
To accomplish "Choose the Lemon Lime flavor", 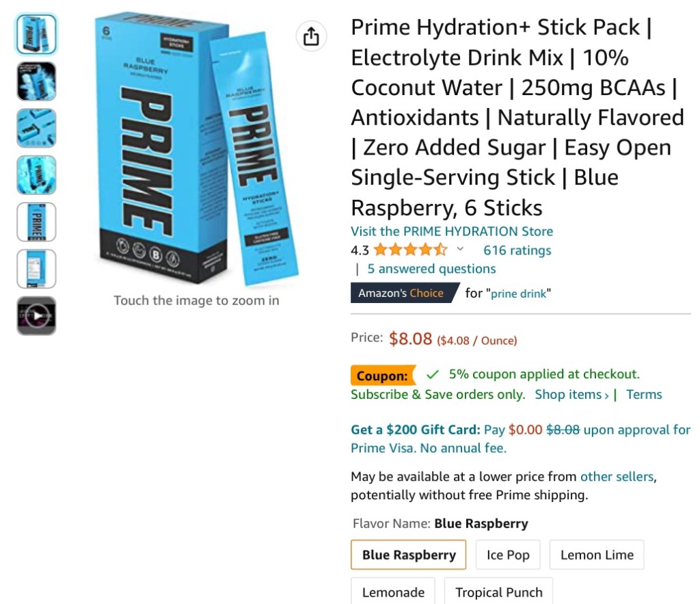I will coord(597,555).
